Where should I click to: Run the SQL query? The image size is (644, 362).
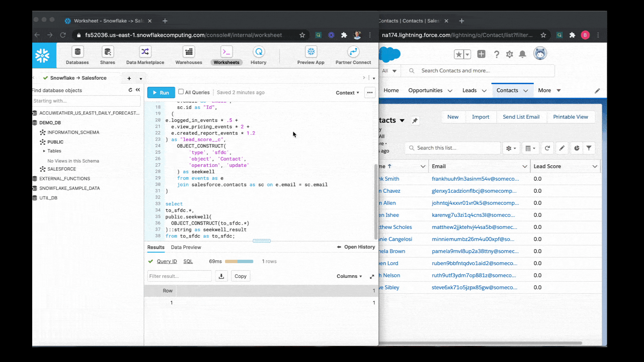pos(161,93)
